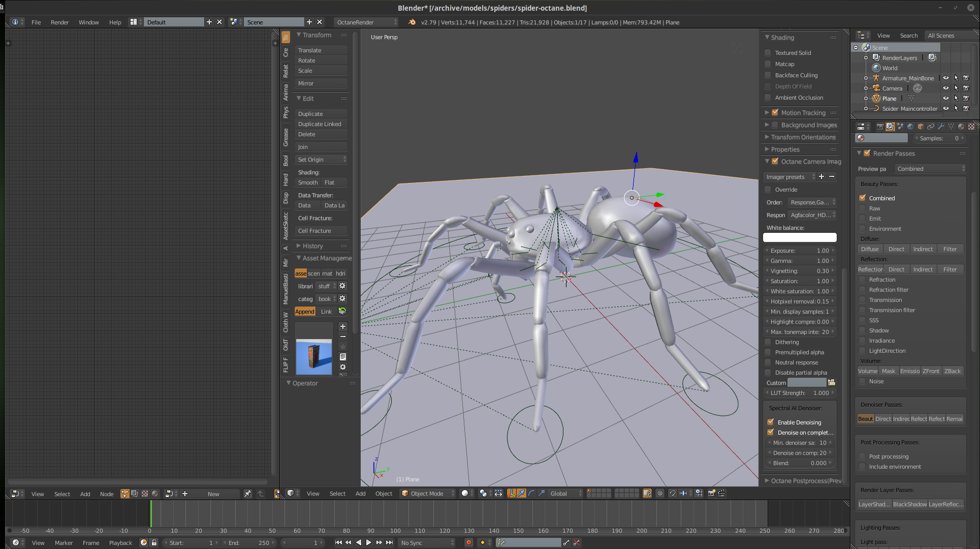The width and height of the screenshot is (980, 549).
Task: Click the Play animation button
Action: pos(368,542)
